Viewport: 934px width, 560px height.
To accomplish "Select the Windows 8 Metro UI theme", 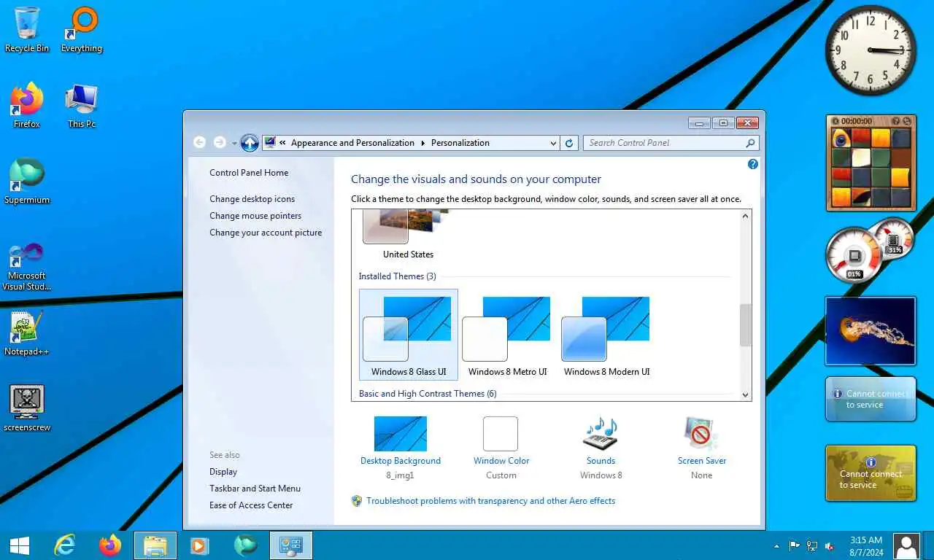I will coord(507,335).
